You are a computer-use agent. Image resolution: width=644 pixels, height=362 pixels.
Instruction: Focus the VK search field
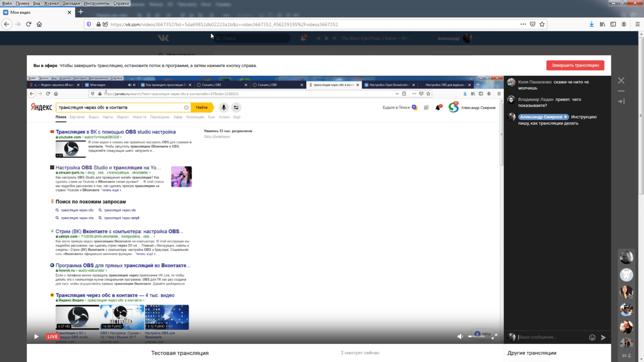[252, 38]
